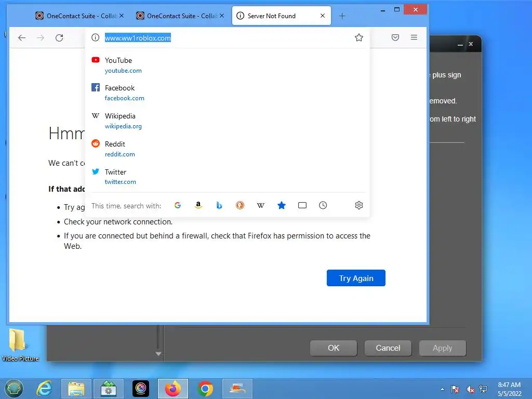Click the Try Again button
The width and height of the screenshot is (532, 399).
tap(356, 278)
